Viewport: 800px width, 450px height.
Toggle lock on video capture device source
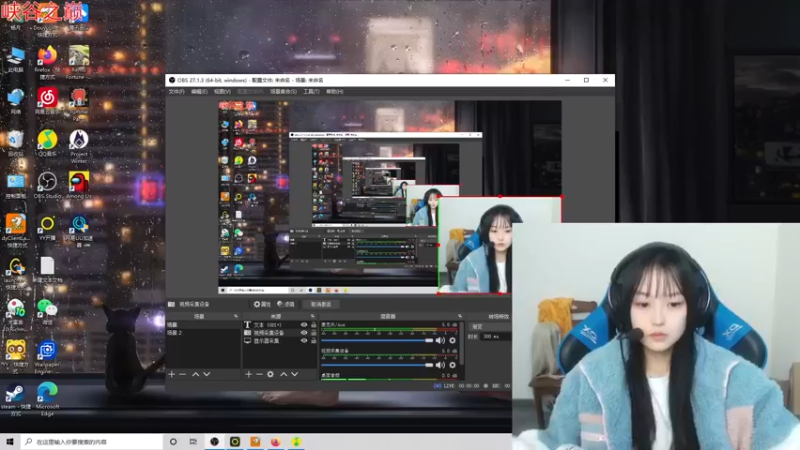point(313,333)
